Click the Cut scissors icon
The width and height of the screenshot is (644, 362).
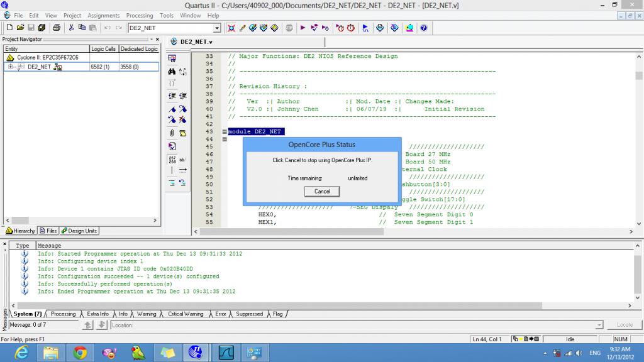click(x=71, y=28)
